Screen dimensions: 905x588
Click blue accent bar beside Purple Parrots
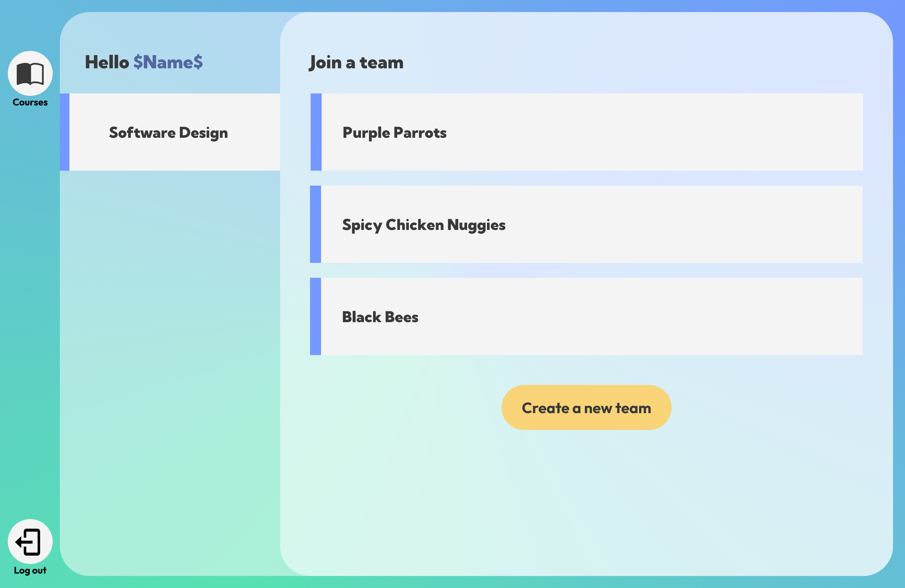[x=316, y=132]
